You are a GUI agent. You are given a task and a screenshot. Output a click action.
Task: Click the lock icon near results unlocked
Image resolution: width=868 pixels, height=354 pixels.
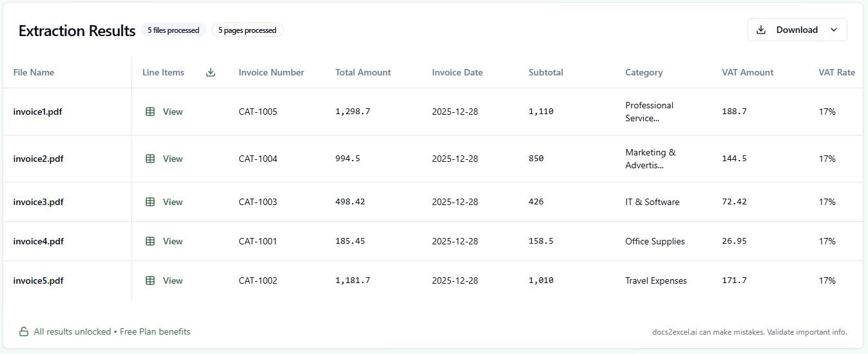tap(24, 332)
